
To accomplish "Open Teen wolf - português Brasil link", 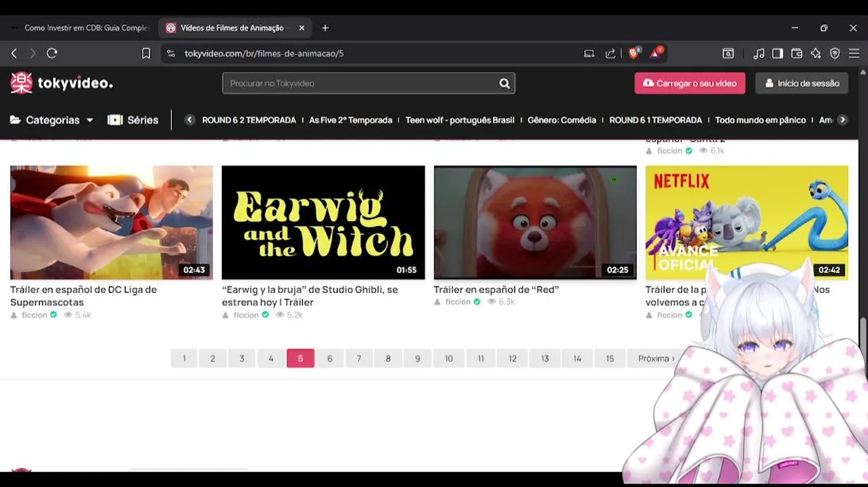I will point(460,120).
